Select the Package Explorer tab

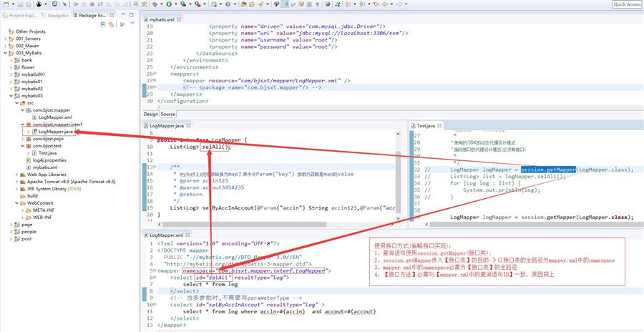click(93, 15)
